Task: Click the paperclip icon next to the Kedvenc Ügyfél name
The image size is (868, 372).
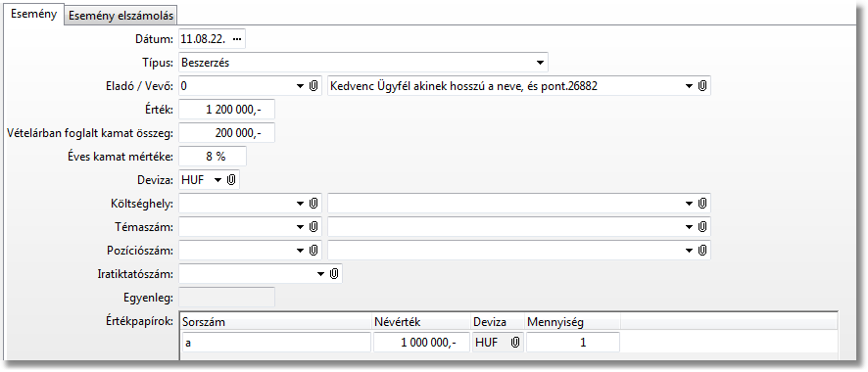Action: point(702,86)
